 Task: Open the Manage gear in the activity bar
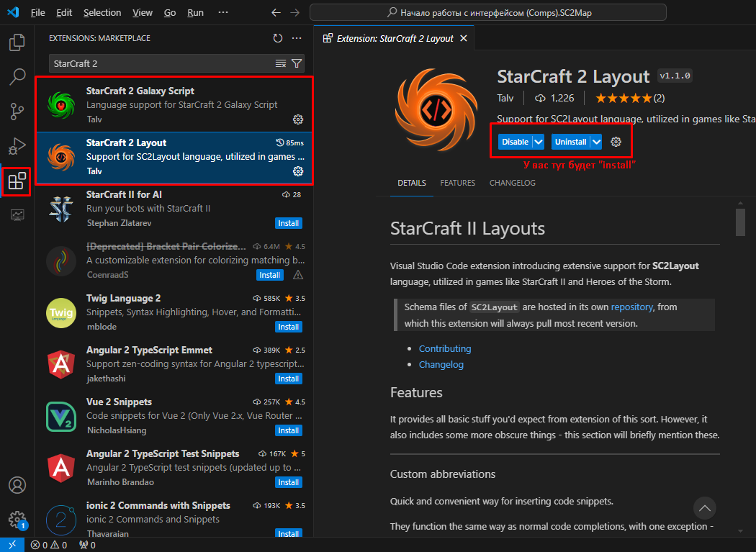pos(17,520)
